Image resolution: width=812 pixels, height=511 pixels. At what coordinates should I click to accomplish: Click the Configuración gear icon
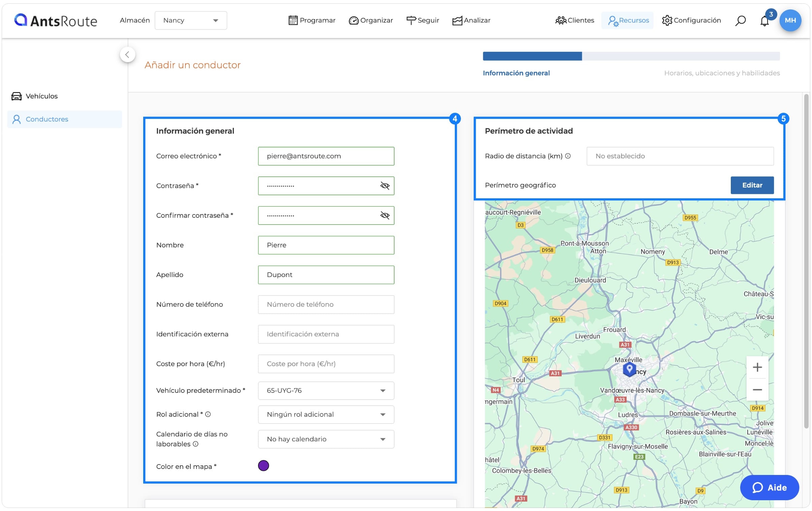[x=667, y=21]
